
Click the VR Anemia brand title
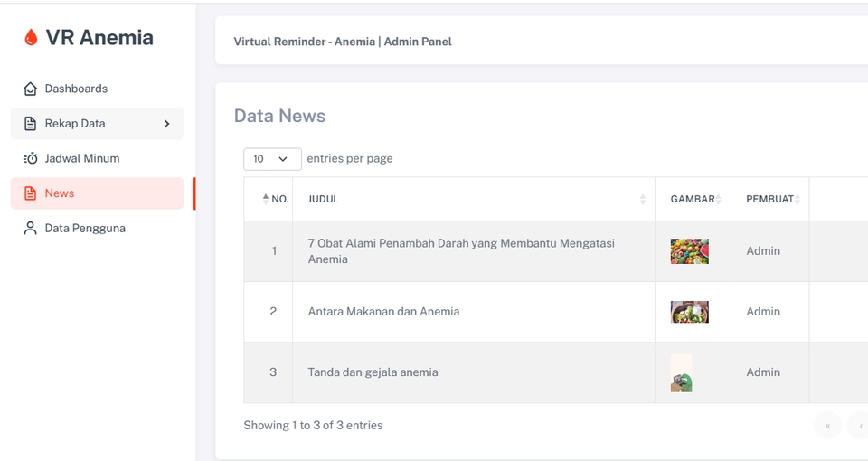pos(99,38)
